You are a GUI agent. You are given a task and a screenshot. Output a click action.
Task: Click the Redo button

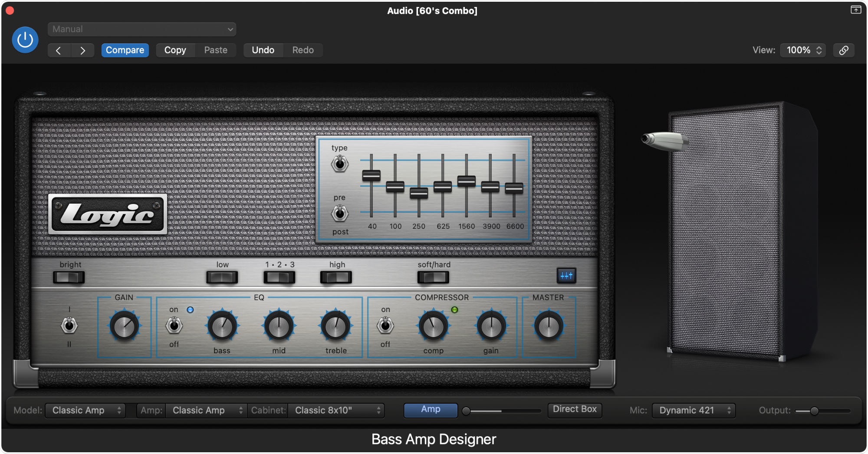pyautogui.click(x=303, y=50)
